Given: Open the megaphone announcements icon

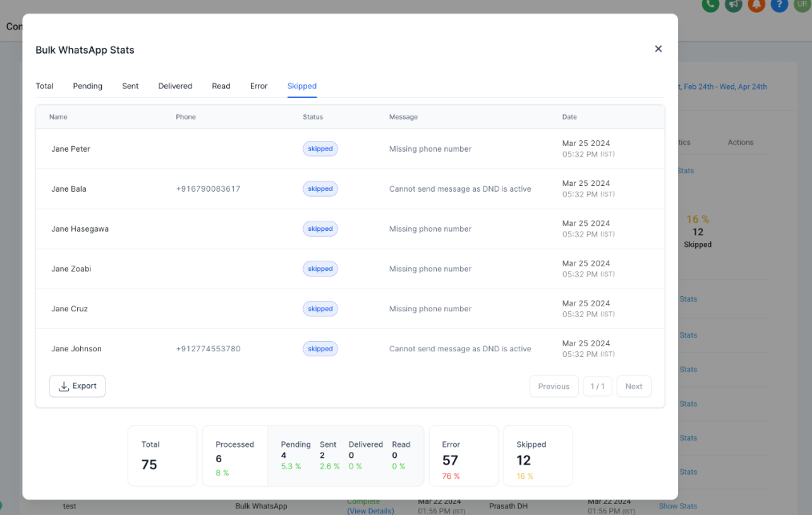Looking at the screenshot, I should (733, 5).
